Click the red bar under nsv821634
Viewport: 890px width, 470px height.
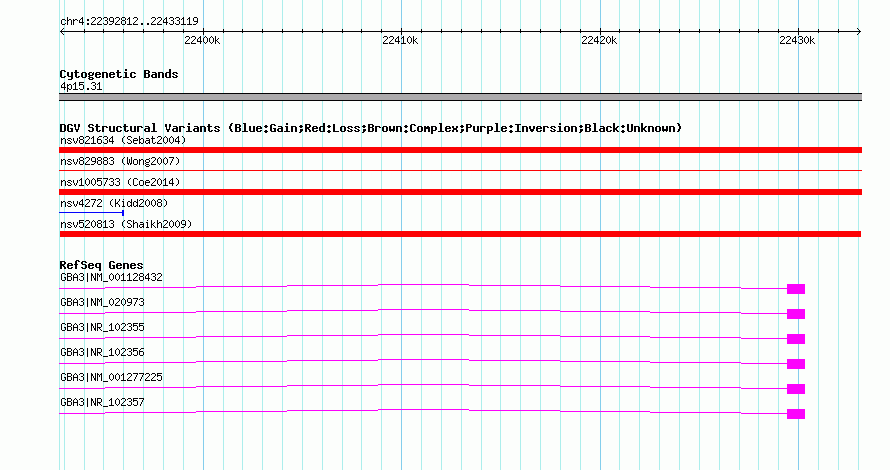pos(460,150)
